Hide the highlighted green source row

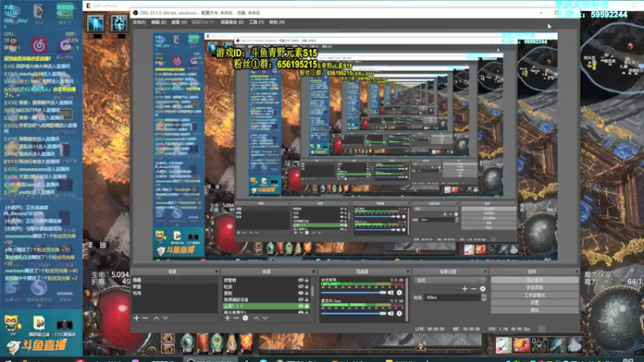300,306
